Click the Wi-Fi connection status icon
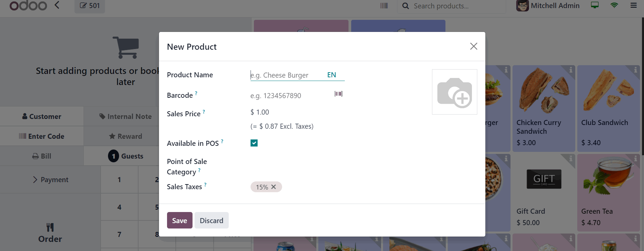This screenshot has height=251, width=644. point(614,6)
